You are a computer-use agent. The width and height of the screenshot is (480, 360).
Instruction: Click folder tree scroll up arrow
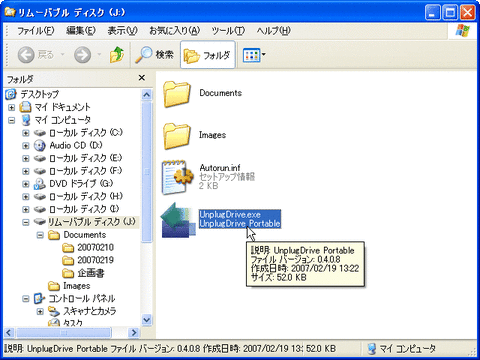click(147, 95)
